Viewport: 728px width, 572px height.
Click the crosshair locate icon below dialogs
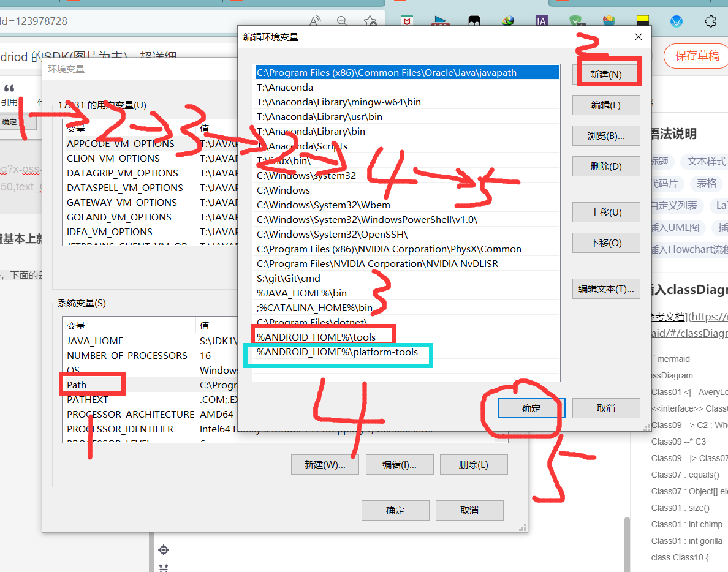[164, 550]
